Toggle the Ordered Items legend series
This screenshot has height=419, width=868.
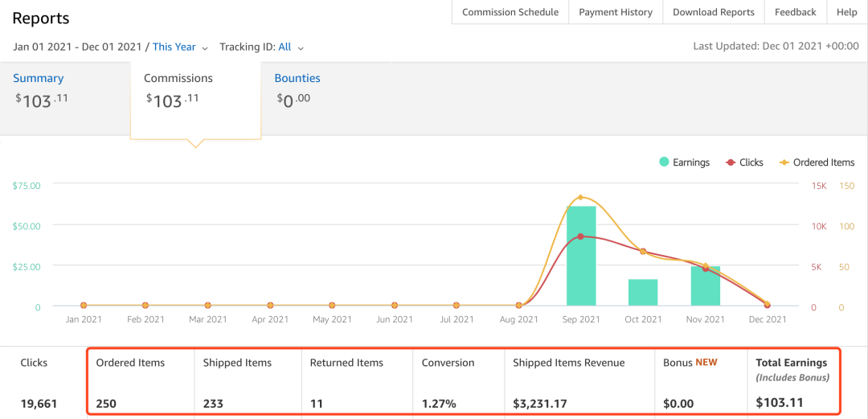pyautogui.click(x=817, y=162)
